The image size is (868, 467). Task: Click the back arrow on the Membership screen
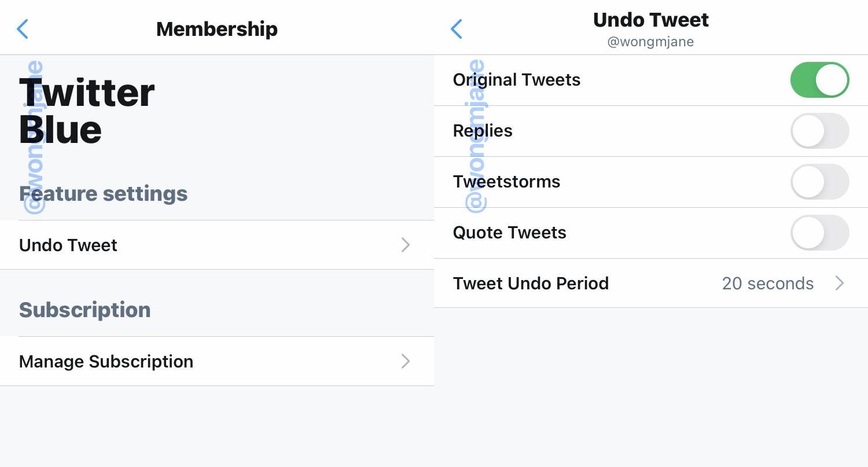[x=23, y=29]
